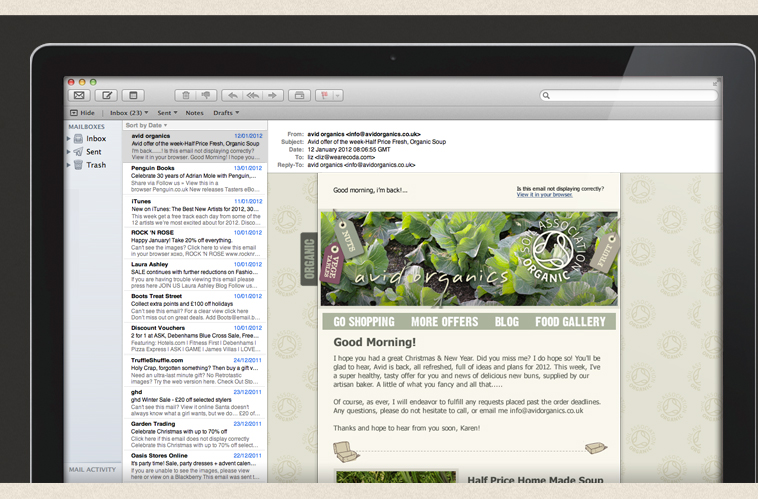758x499 pixels.
Task: Click the Trash bin icon in sidebar
Action: point(78,165)
